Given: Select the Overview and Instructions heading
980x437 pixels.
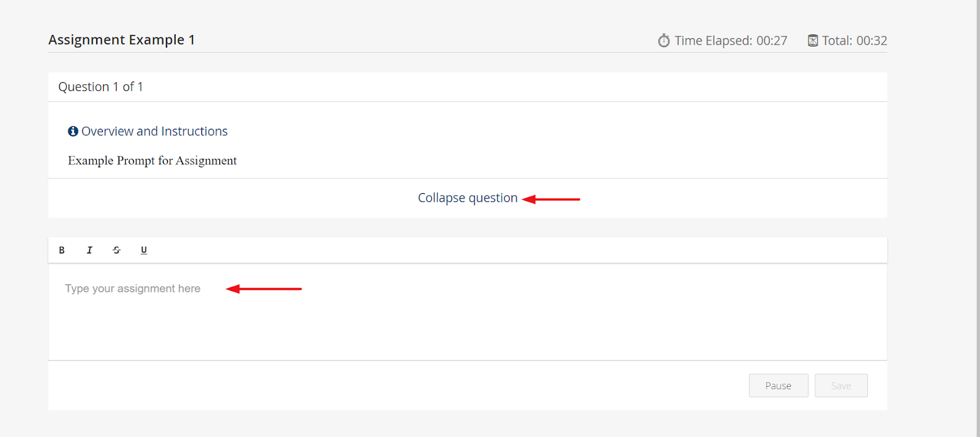Looking at the screenshot, I should 154,131.
